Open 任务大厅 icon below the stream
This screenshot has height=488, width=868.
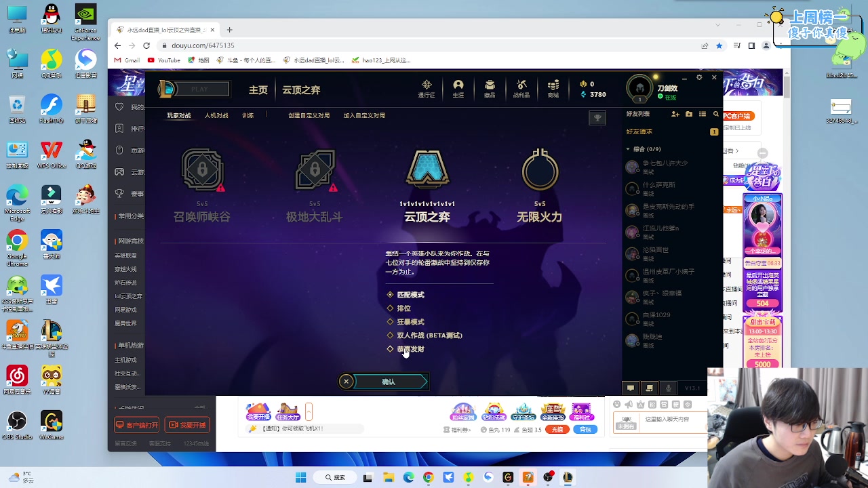(288, 411)
